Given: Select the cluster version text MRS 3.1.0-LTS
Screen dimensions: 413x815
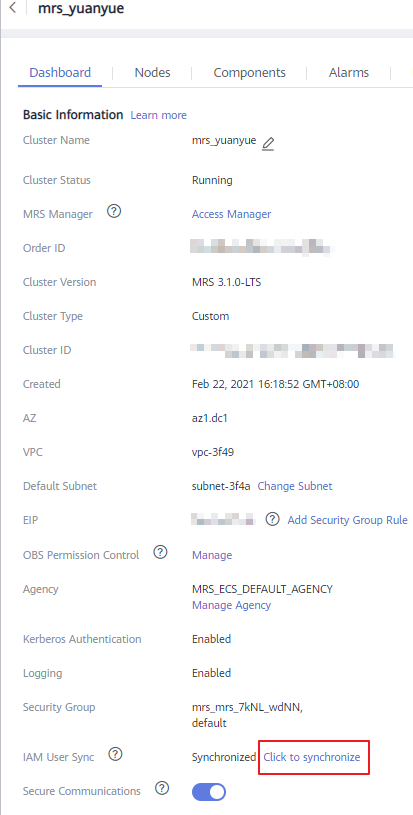Looking at the screenshot, I should [x=227, y=282].
